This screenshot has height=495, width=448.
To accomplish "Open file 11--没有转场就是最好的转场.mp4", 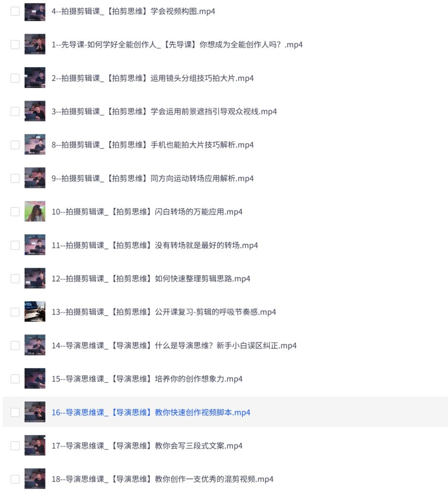I will [155, 245].
